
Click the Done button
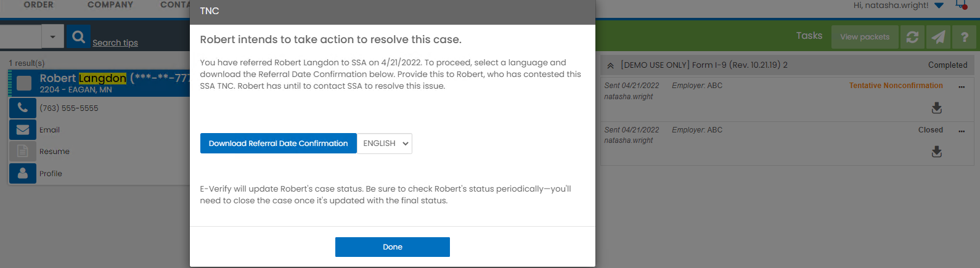(393, 247)
